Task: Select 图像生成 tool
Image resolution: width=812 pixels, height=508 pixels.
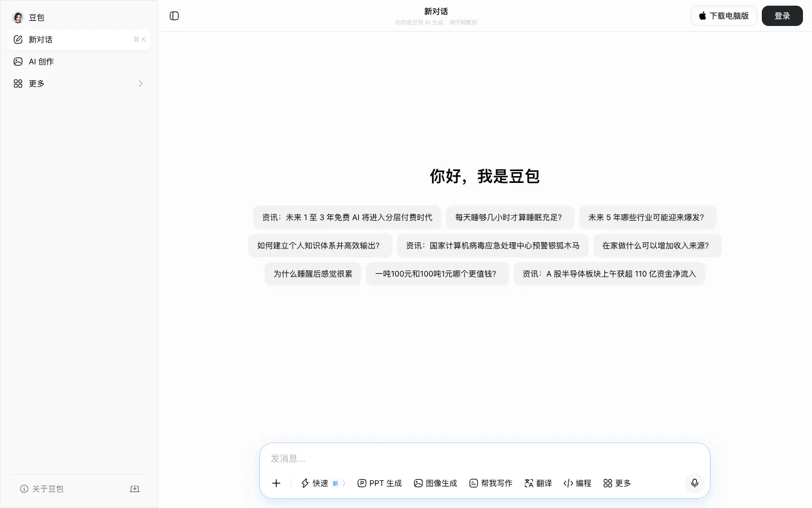Action: click(x=435, y=483)
